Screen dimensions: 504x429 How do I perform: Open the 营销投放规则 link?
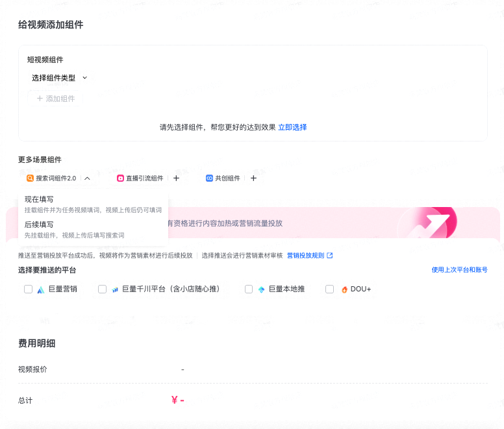[x=306, y=256]
